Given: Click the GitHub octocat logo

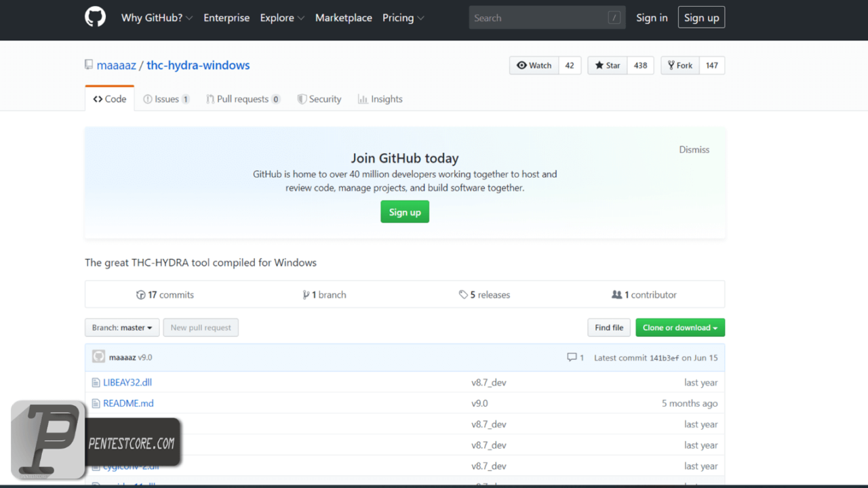Looking at the screenshot, I should [x=95, y=18].
